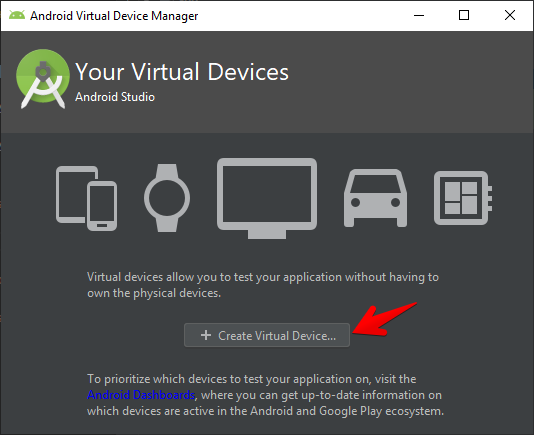
Task: Click the Create Virtual Device button label
Action: pos(277,336)
